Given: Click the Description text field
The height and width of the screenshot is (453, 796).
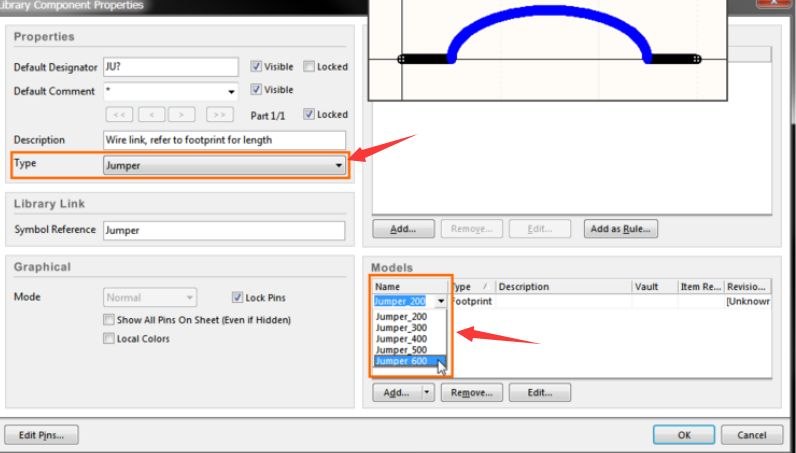Looking at the screenshot, I should click(x=224, y=140).
